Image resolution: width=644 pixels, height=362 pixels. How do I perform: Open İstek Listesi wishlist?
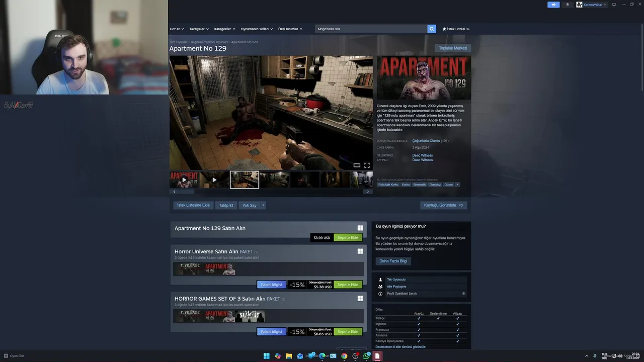[x=456, y=29]
